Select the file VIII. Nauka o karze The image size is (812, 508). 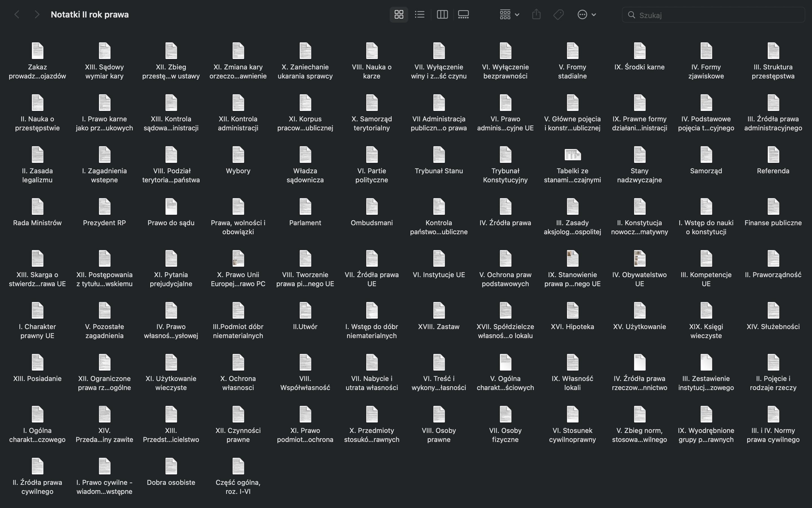coord(372,61)
